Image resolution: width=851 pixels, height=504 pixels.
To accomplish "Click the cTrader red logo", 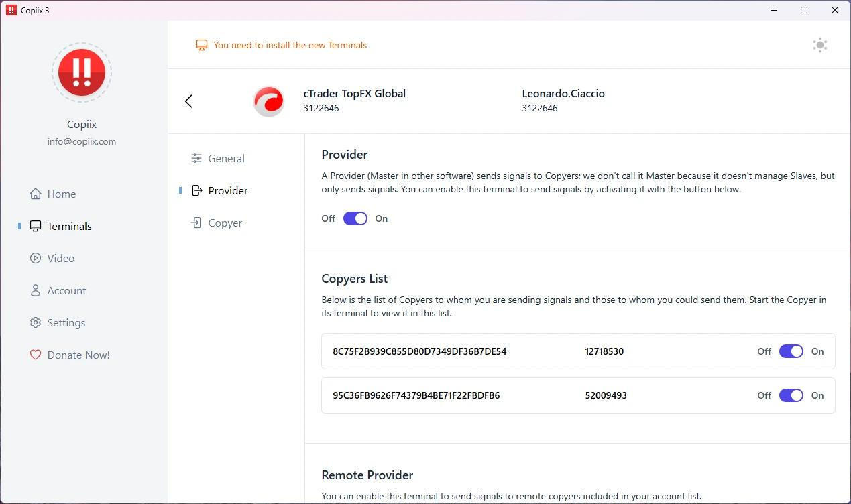I will (269, 101).
